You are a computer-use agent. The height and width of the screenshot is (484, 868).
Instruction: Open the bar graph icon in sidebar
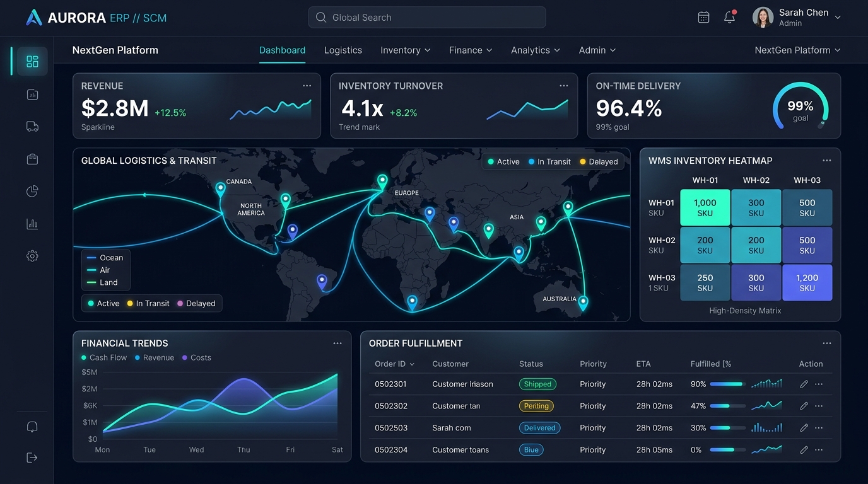point(32,224)
